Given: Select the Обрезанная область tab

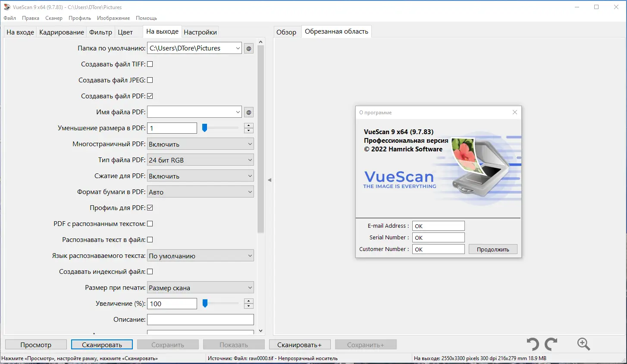Looking at the screenshot, I should pyautogui.click(x=336, y=31).
